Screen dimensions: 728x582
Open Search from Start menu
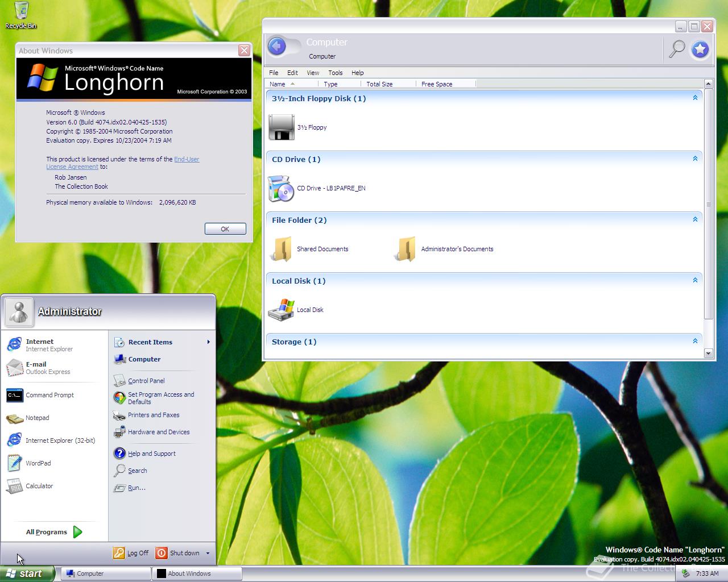point(162,471)
